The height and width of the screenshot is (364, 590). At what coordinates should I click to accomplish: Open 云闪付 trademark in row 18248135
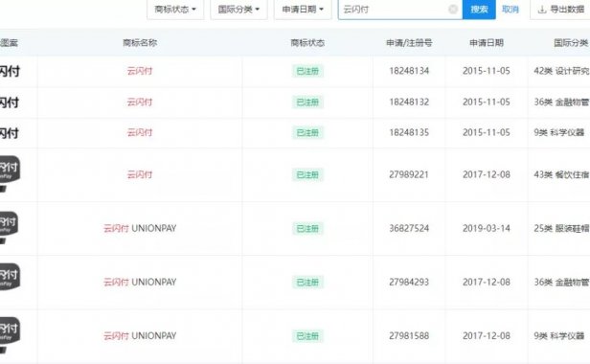click(140, 132)
